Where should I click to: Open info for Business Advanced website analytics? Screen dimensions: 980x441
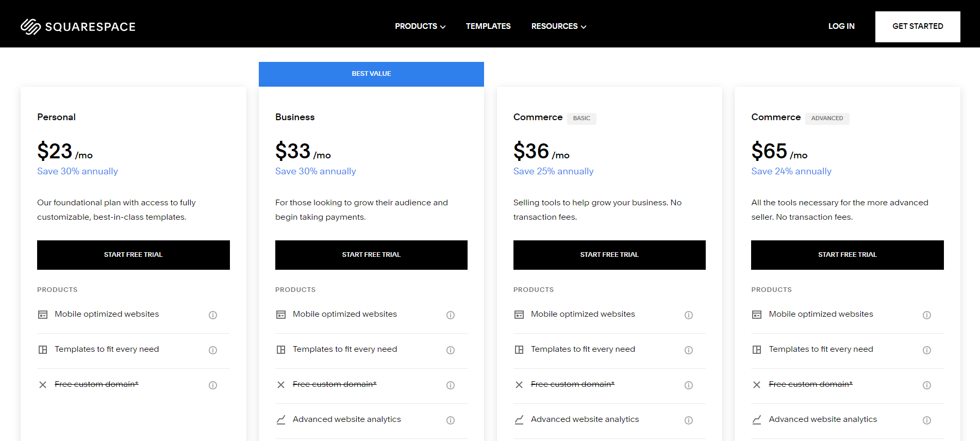451,420
